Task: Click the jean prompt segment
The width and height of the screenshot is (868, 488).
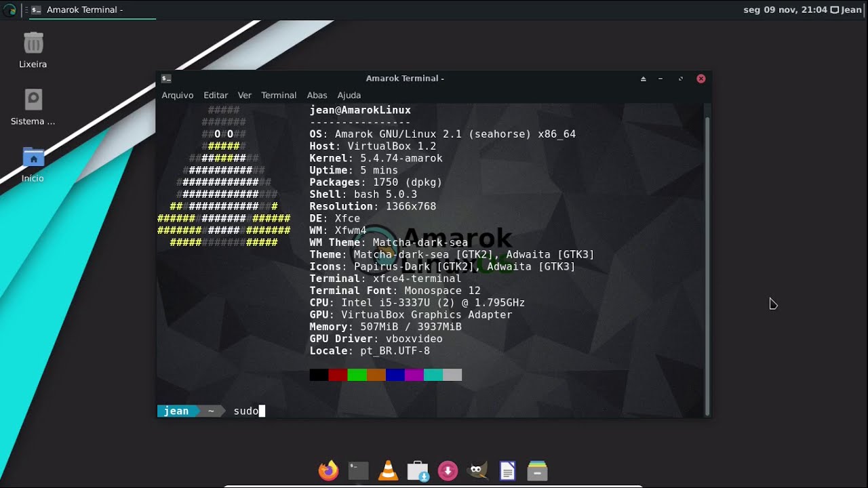Action: pos(176,411)
